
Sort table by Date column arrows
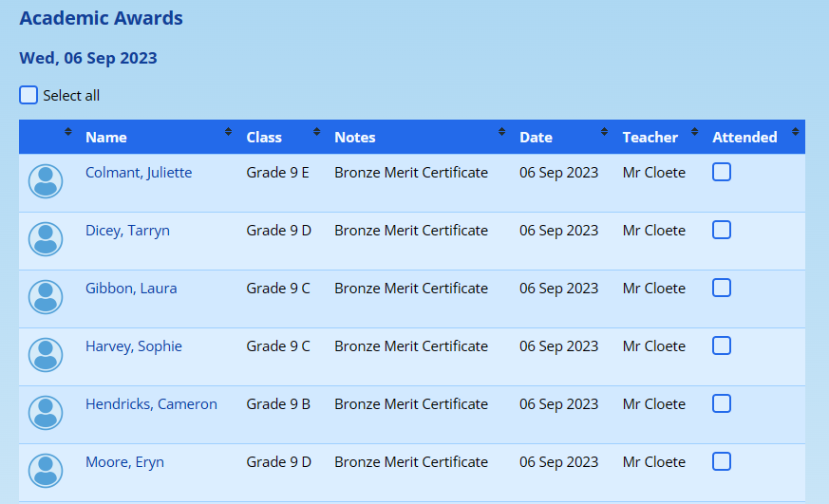[x=603, y=132]
